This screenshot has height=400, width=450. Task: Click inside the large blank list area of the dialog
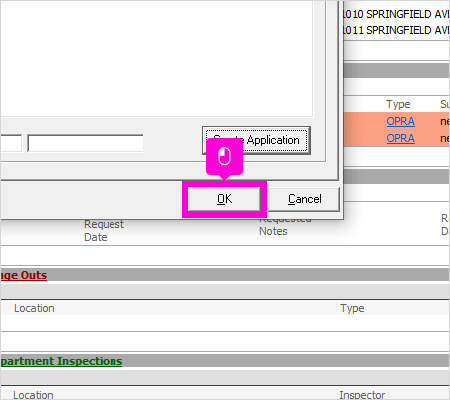pyautogui.click(x=156, y=58)
